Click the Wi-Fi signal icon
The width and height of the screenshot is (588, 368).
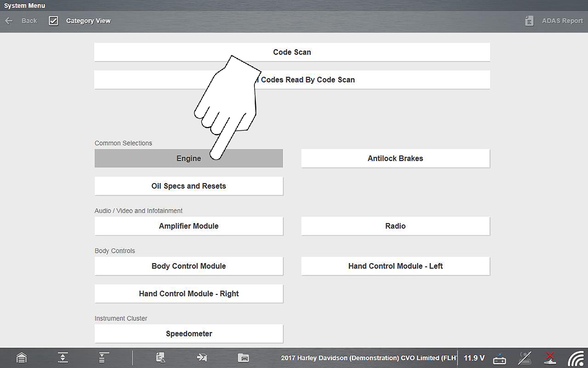point(575,358)
